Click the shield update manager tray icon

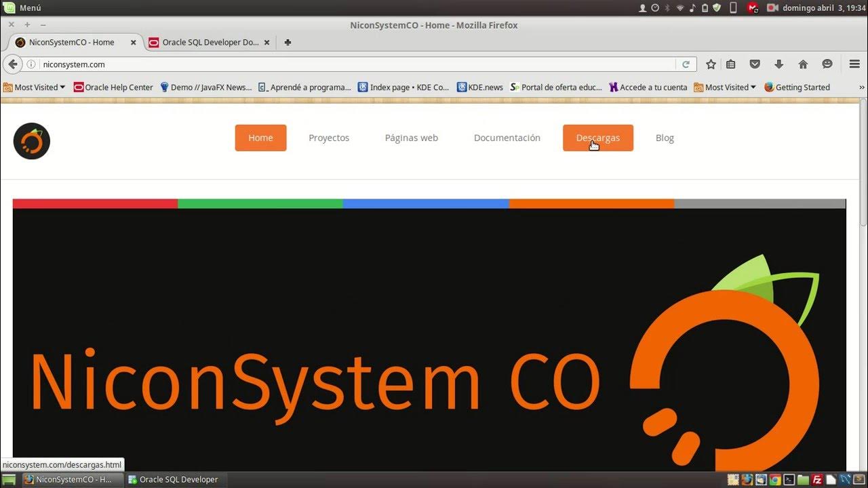coord(717,8)
